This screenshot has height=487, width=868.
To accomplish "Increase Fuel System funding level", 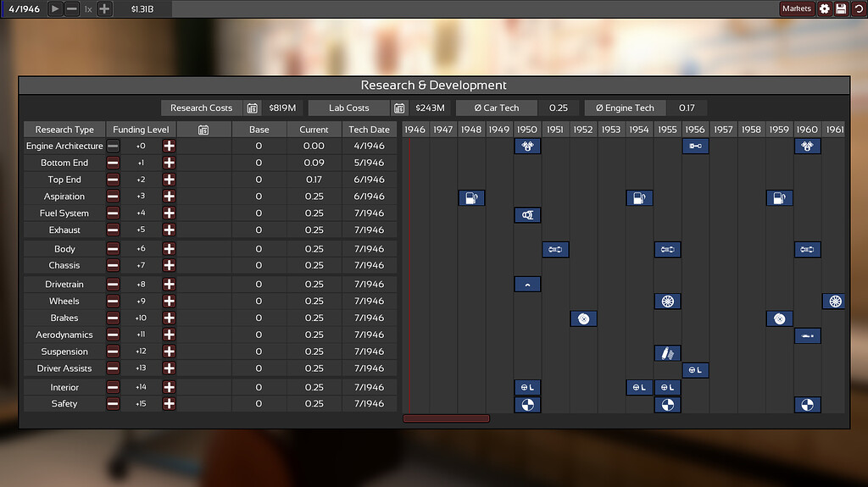I will 170,213.
